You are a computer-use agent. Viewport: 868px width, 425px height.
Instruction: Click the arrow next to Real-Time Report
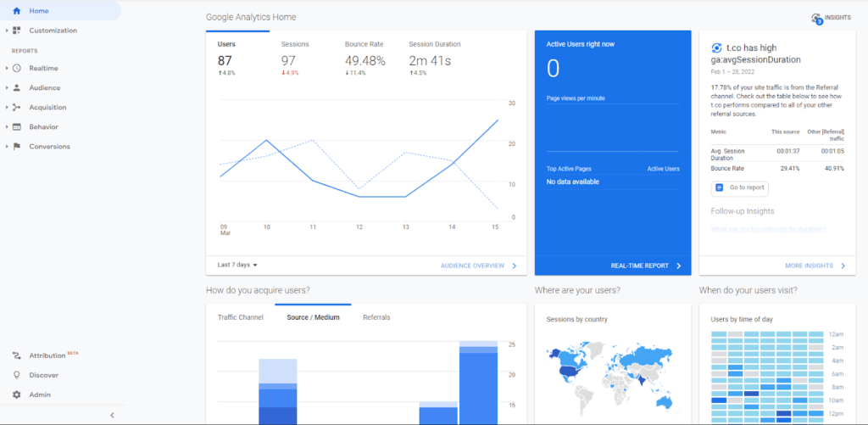679,266
